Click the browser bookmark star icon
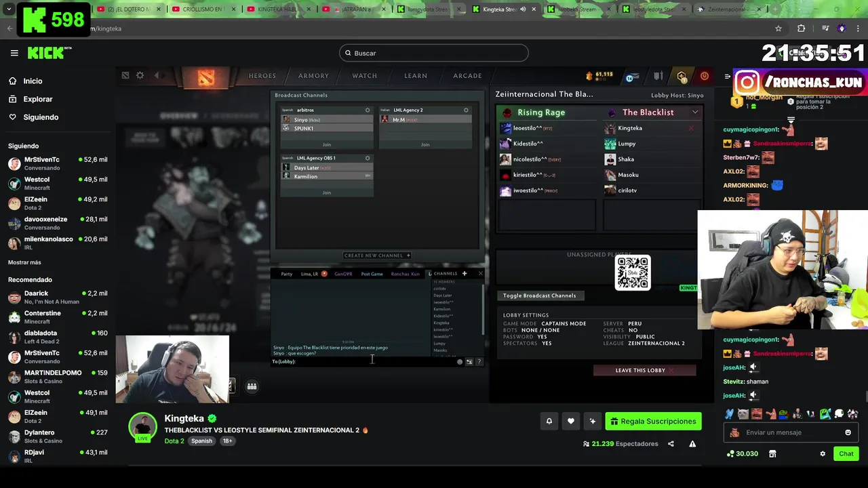 778,28
